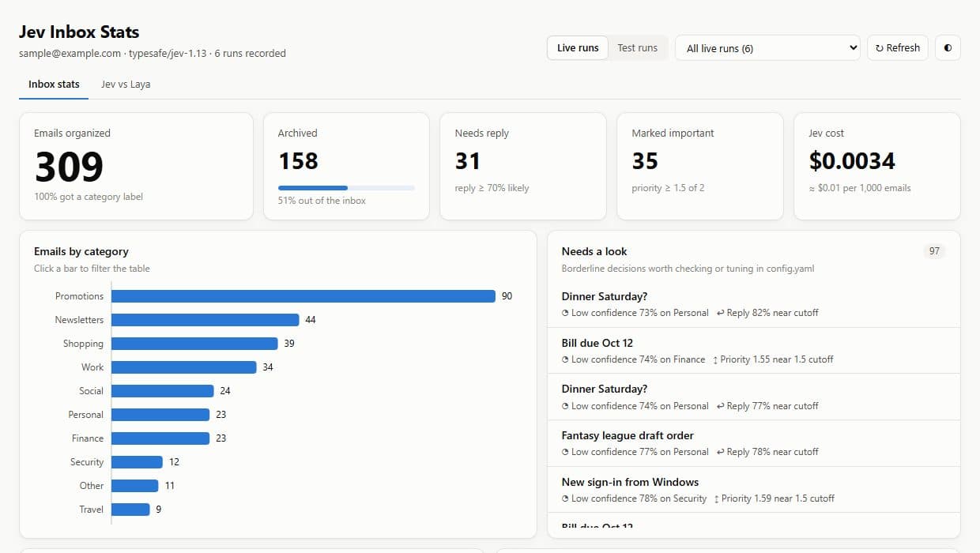
Task: Filter by the Finance bar
Action: coord(160,438)
